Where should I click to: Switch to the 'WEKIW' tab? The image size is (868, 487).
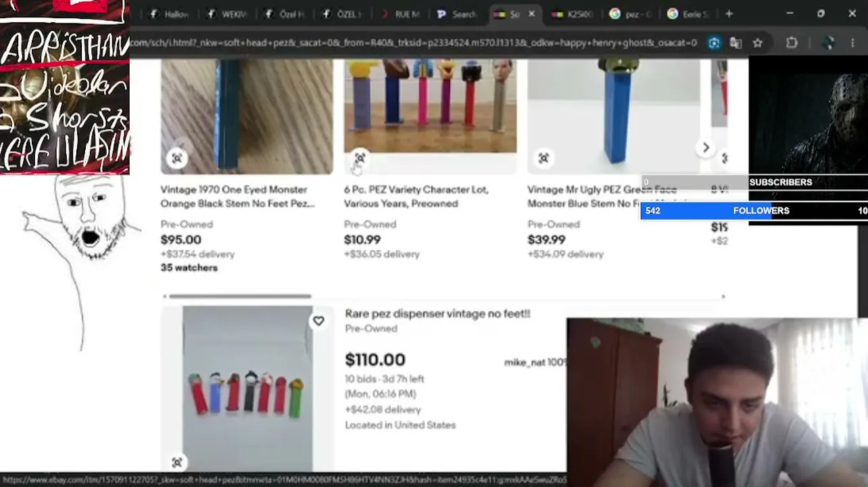pos(227,14)
